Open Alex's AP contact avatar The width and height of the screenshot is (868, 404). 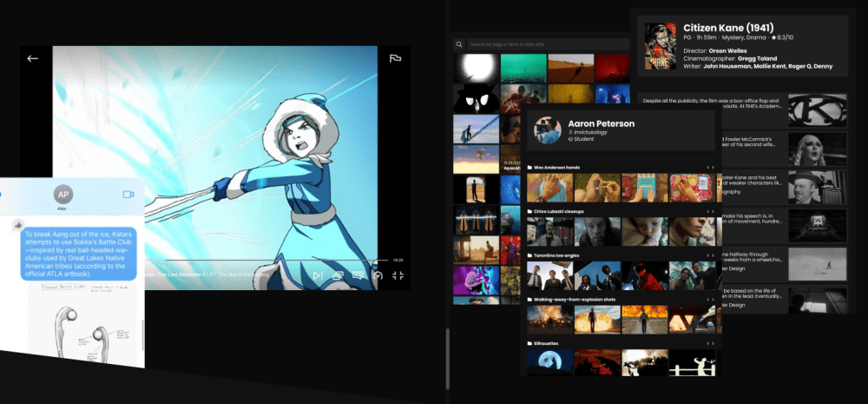[x=63, y=195]
